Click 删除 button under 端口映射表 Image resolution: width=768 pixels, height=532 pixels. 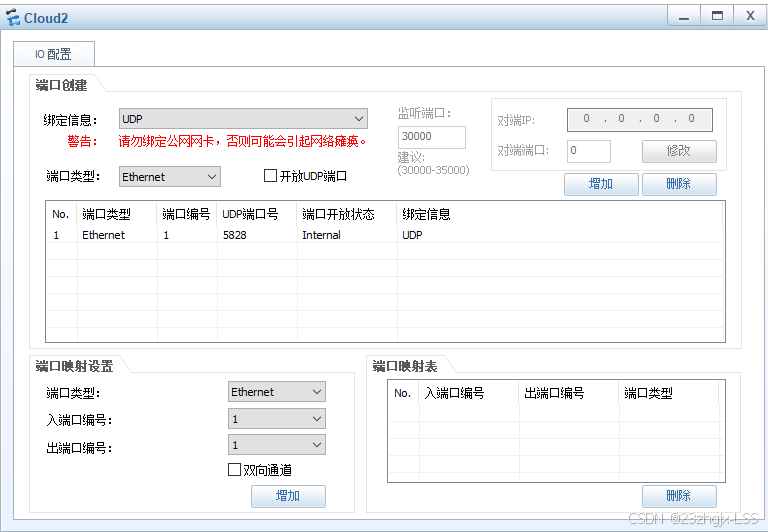679,496
